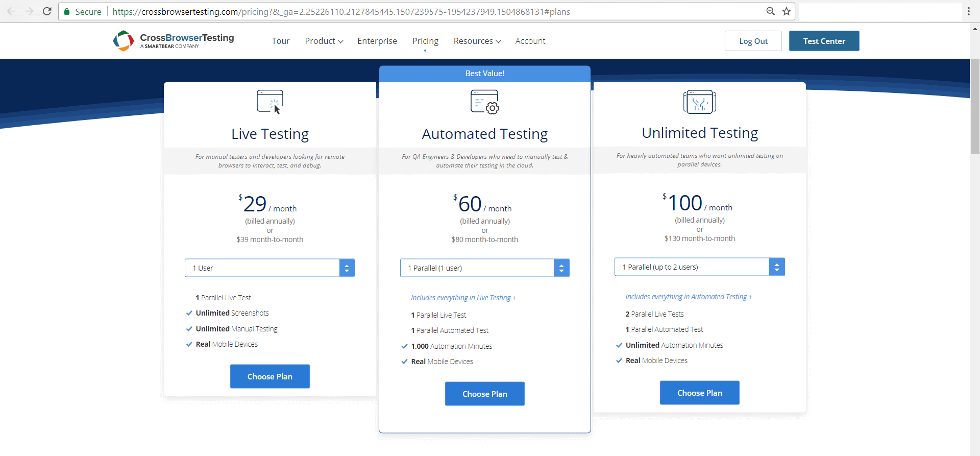This screenshot has height=456, width=980.
Task: Bookmark the page with the star icon
Action: [787, 11]
